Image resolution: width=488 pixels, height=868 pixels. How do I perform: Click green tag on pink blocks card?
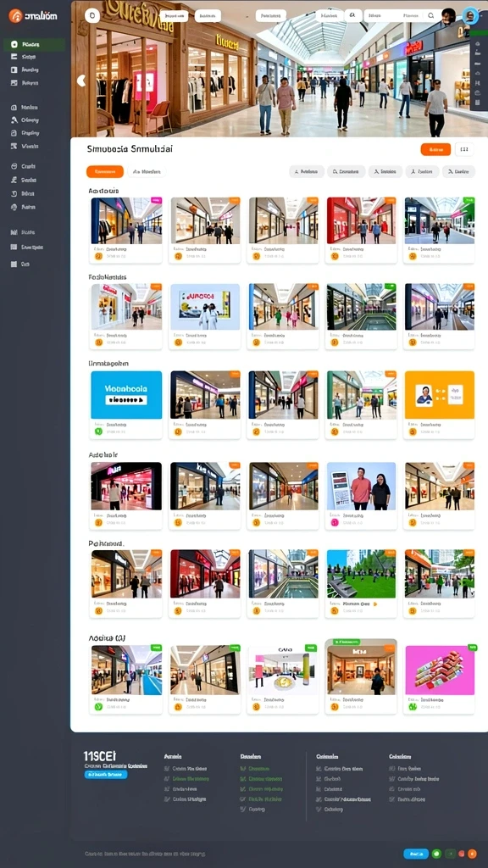click(472, 647)
